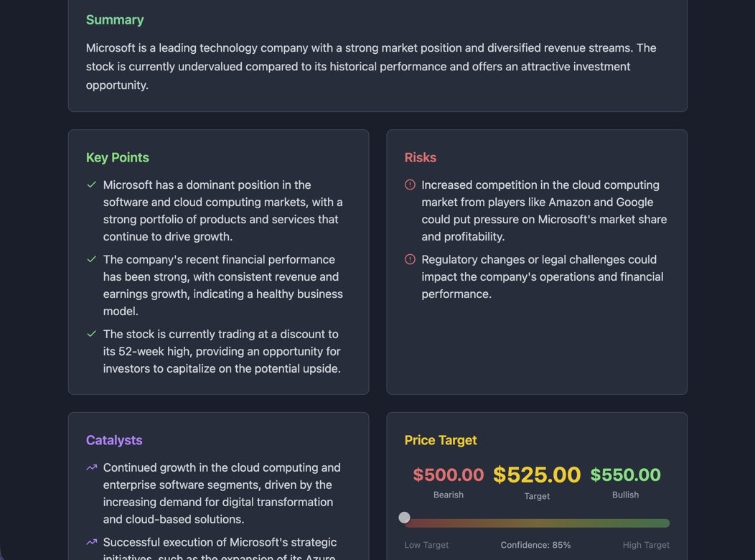755x560 pixels.
Task: Click checkmark icon beside dominant position point
Action: 91,185
